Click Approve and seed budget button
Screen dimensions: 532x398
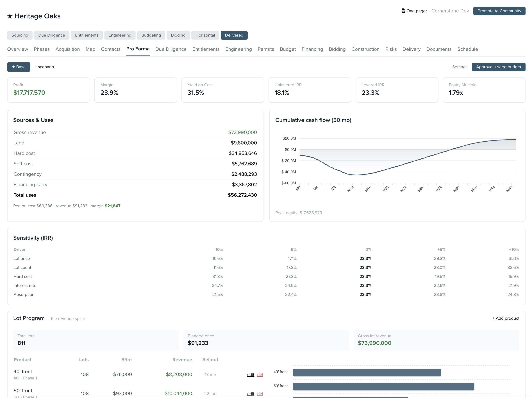pos(498,67)
